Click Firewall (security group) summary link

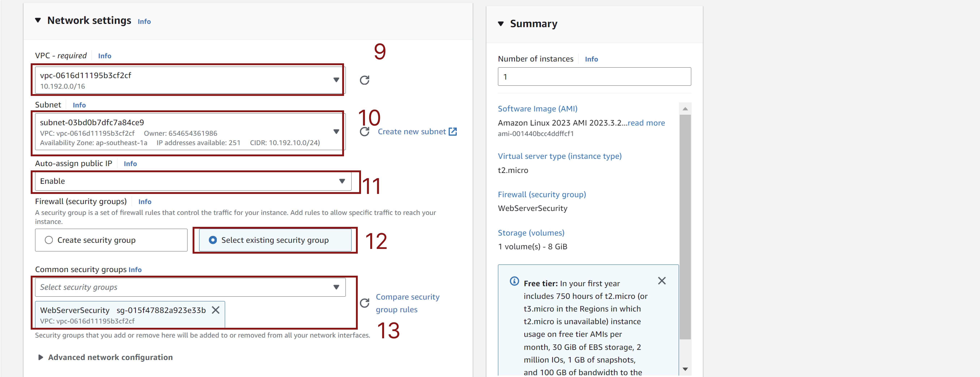tap(542, 195)
